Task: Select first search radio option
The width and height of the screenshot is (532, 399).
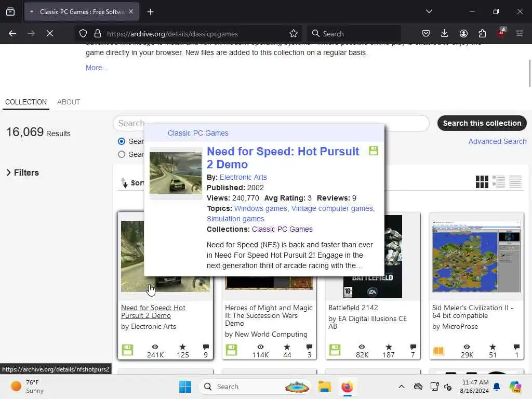Action: tap(122, 141)
